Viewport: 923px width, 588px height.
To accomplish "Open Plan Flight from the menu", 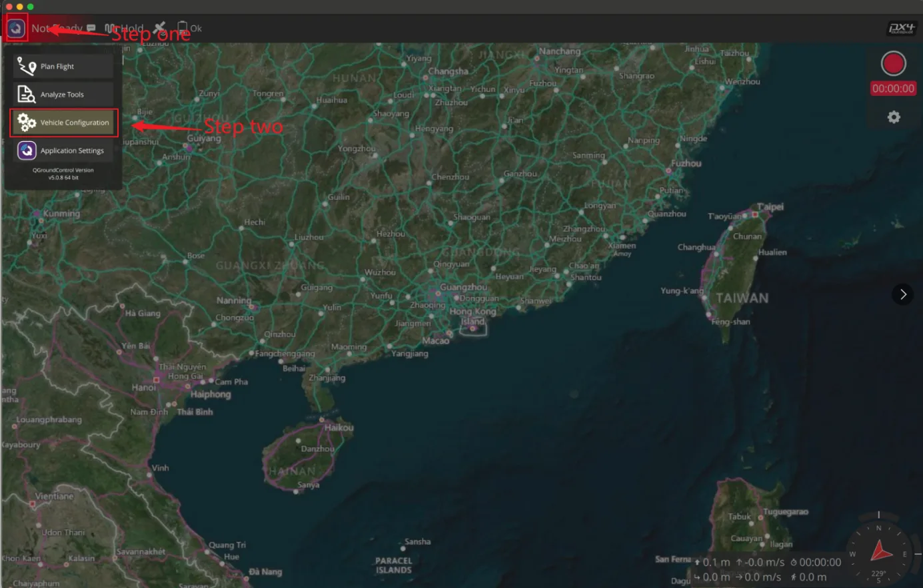I will (63, 67).
